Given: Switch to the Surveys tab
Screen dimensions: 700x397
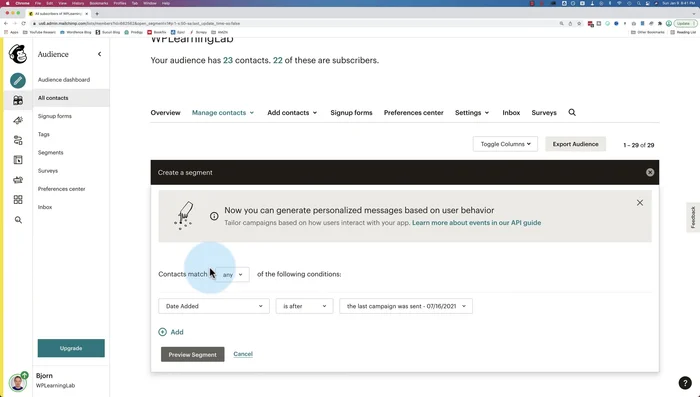Looking at the screenshot, I should [544, 113].
